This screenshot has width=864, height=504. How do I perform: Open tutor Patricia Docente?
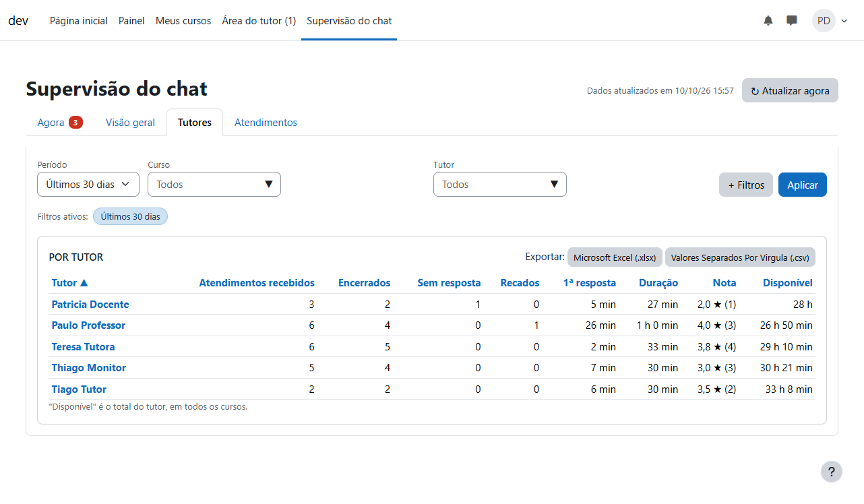tap(90, 305)
